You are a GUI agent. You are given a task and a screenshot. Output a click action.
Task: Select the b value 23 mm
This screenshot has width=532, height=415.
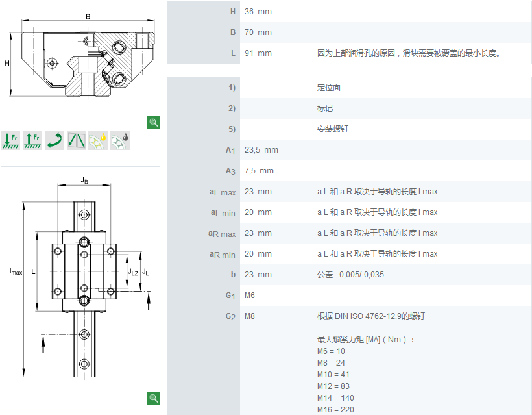(258, 275)
